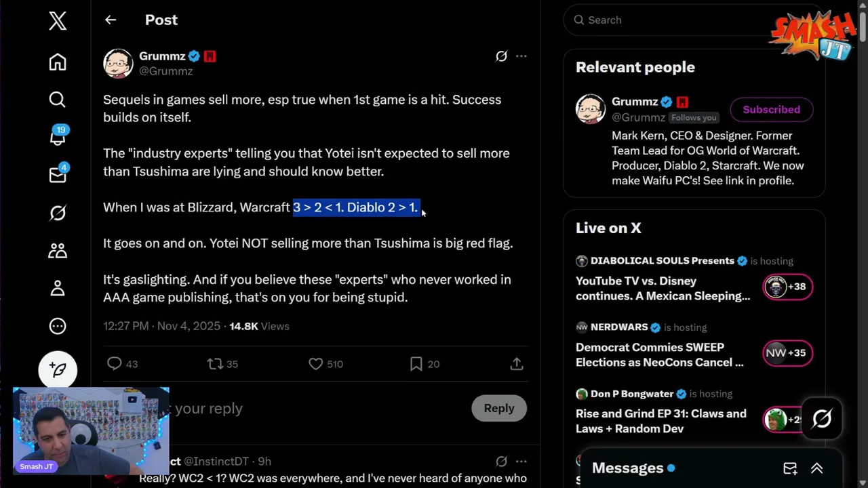Open Profile page from the sidebar
Viewport: 868px width, 488px height.
(58, 289)
